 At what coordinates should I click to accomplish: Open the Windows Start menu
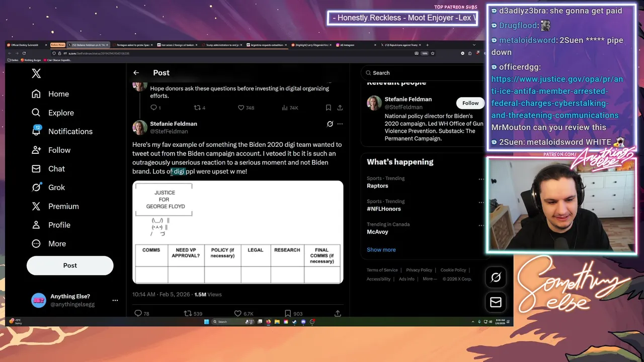206,322
